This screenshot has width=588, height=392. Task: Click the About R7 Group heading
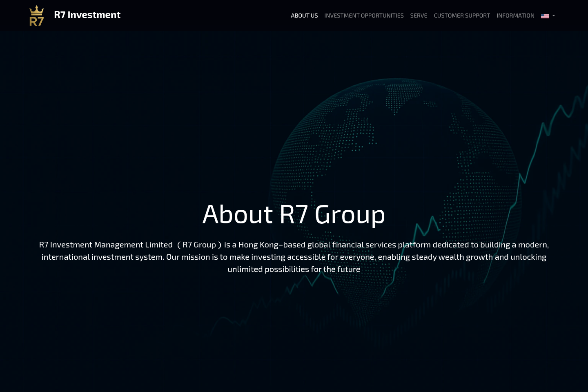pyautogui.click(x=294, y=214)
